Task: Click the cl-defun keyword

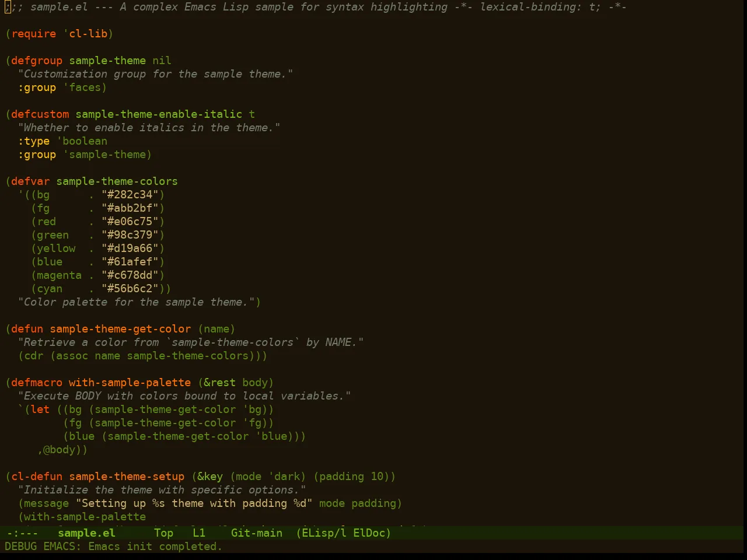Action: 37,477
